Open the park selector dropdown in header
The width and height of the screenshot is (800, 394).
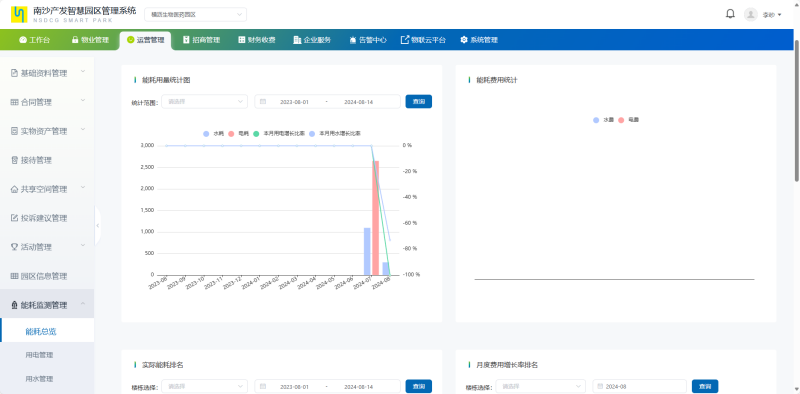[195, 15]
